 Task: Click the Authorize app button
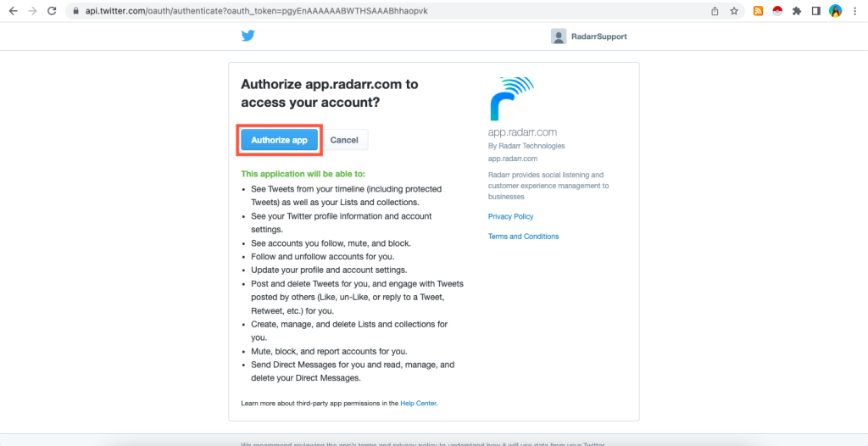point(279,140)
